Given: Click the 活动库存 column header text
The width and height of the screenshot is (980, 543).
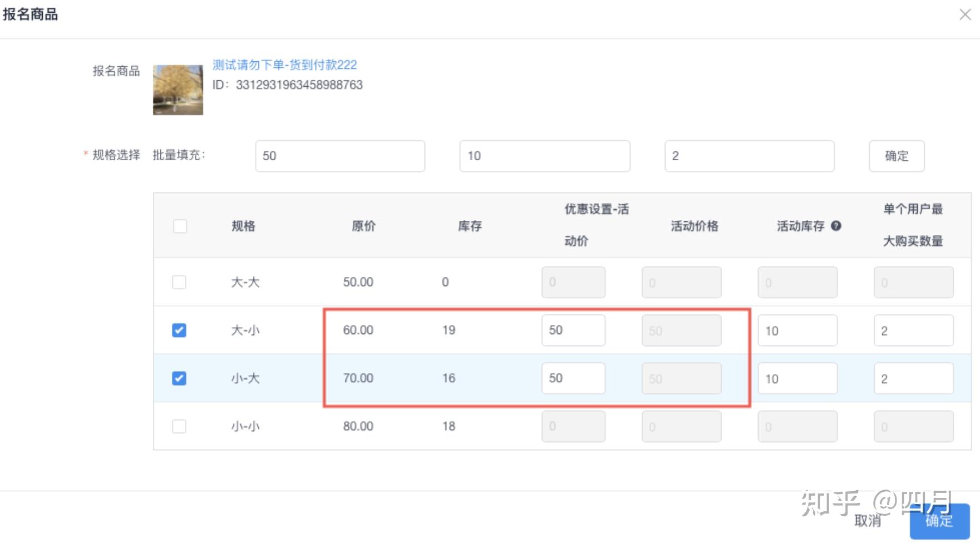Looking at the screenshot, I should coord(801,226).
